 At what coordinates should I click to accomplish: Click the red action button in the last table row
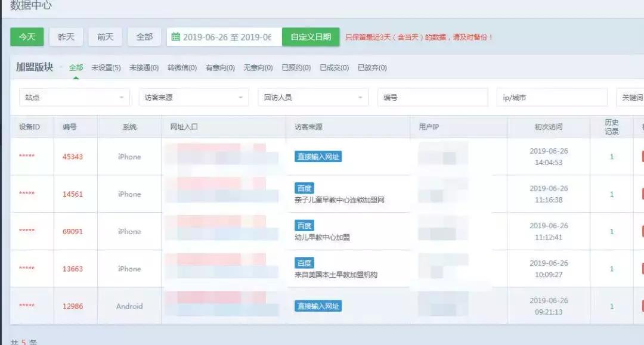(x=641, y=306)
